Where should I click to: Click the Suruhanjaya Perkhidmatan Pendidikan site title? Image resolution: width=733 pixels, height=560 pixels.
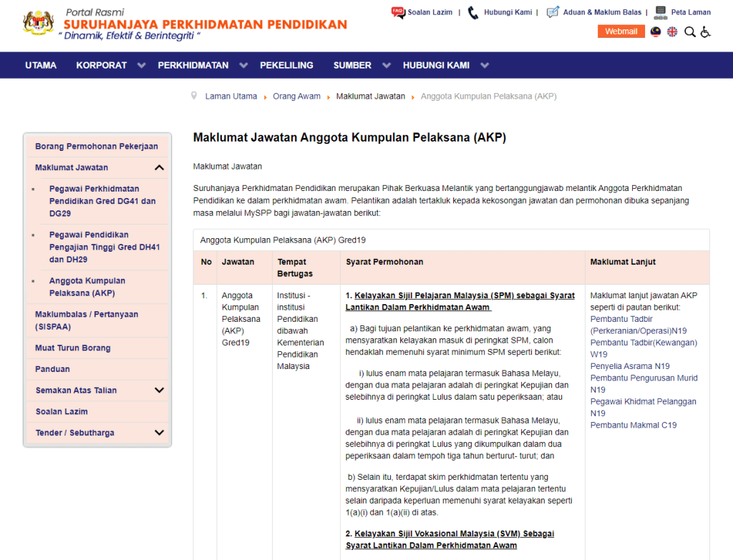pos(205,24)
